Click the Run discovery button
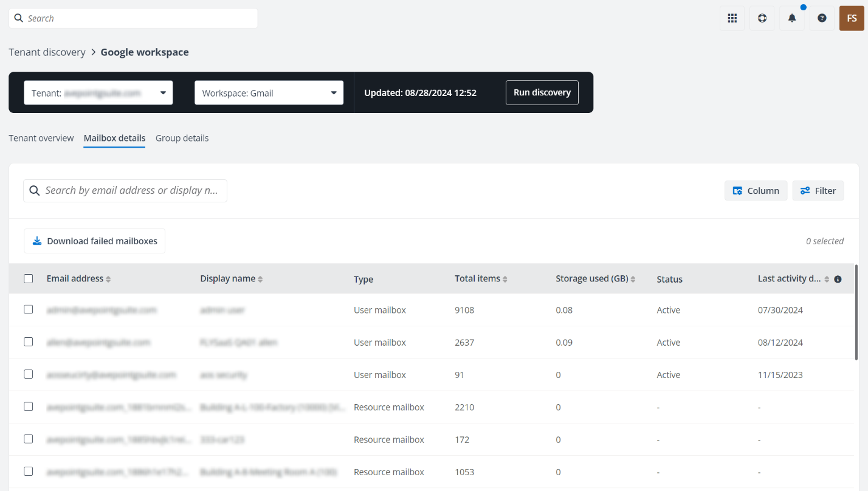Viewport: 868px width, 491px height. (x=542, y=92)
